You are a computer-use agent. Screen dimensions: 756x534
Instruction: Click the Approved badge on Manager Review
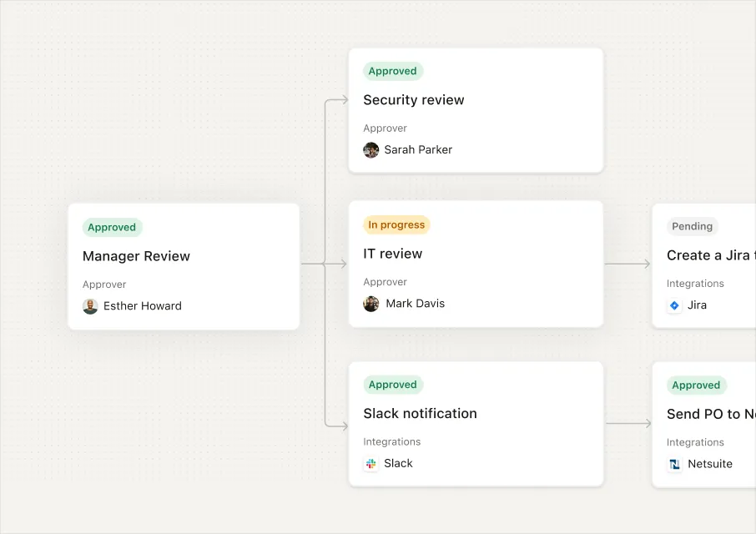(112, 227)
